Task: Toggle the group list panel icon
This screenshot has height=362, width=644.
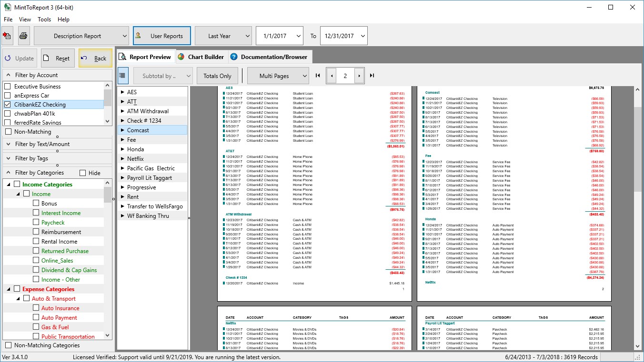Action: 123,76
